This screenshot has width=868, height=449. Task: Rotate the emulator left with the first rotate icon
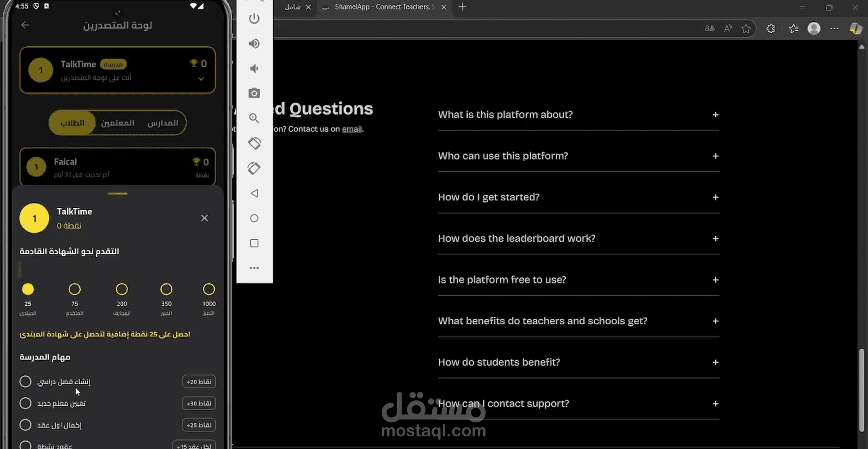tap(254, 143)
